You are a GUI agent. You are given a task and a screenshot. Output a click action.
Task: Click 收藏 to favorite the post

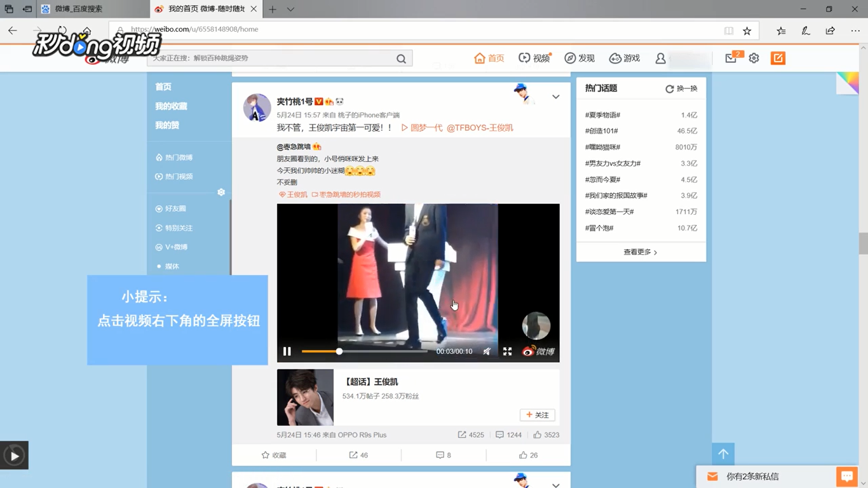click(x=274, y=455)
